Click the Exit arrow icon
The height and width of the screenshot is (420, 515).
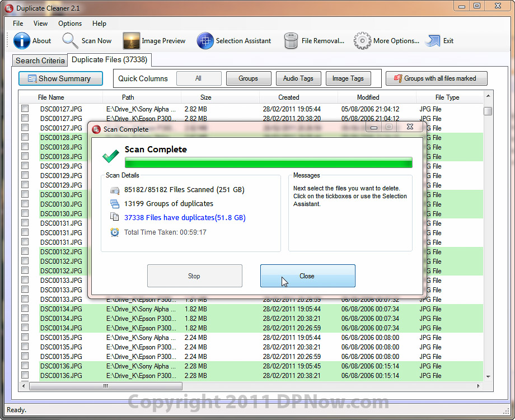pos(433,41)
